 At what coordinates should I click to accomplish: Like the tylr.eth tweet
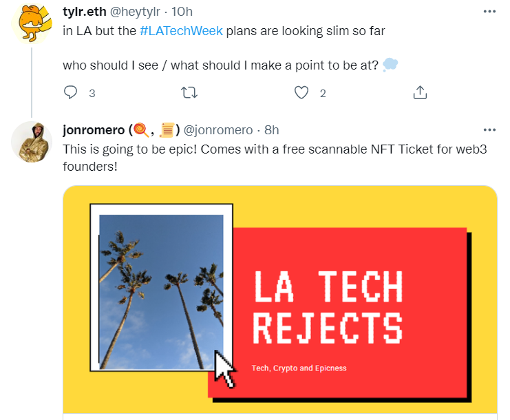tap(301, 92)
